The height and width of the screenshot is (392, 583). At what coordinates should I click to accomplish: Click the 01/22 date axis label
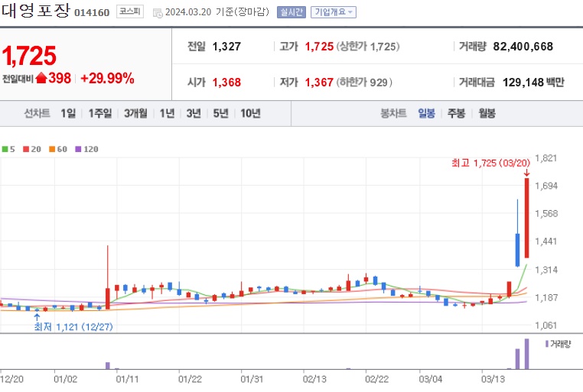[x=190, y=379]
